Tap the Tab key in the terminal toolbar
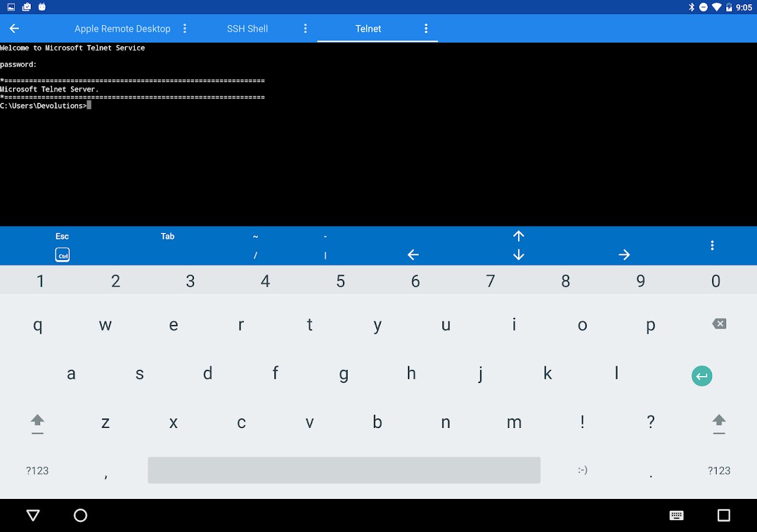 point(167,236)
